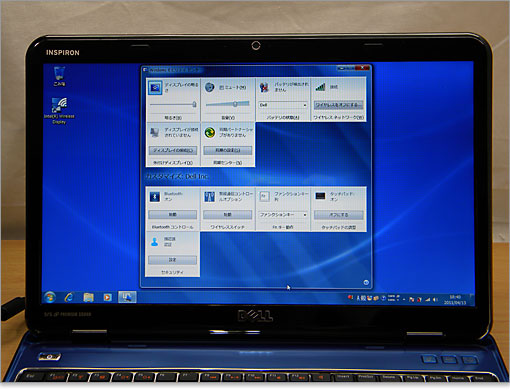Click the turn wireless off button
510x390 pixels.
[x=338, y=105]
